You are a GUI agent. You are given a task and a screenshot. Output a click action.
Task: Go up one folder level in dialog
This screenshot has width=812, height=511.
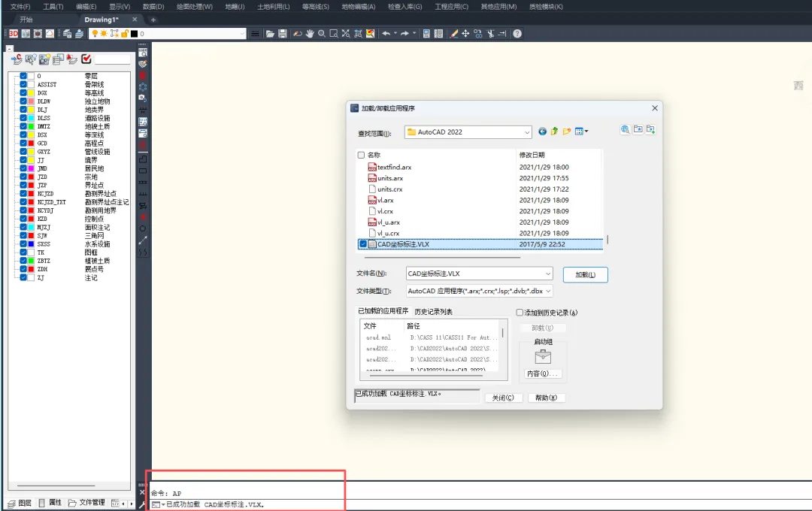554,132
